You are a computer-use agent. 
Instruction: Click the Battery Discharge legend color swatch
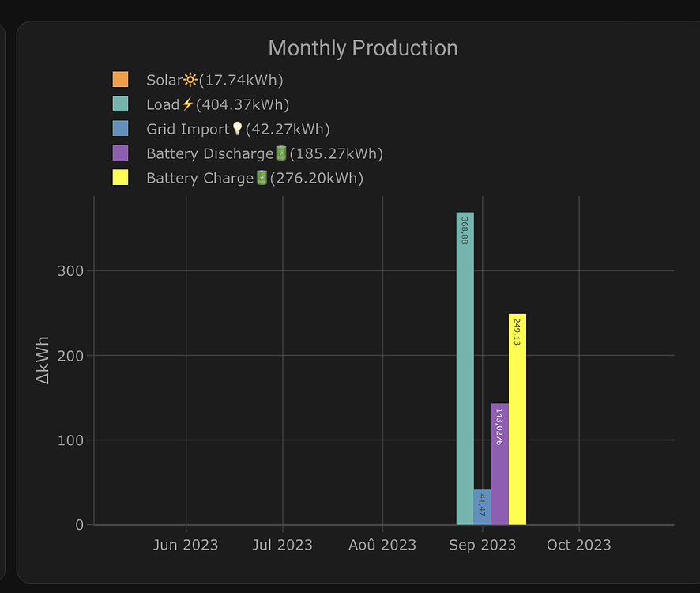120,153
